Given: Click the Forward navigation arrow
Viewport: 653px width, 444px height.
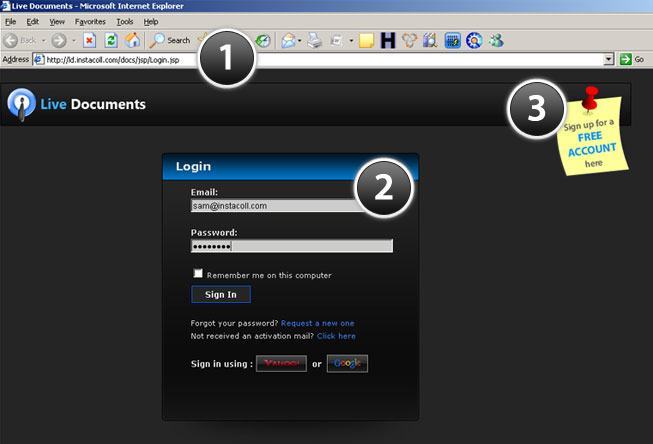Looking at the screenshot, I should point(59,40).
